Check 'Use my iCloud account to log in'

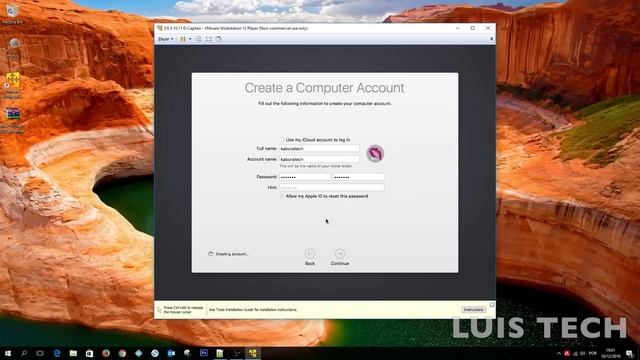[282, 140]
